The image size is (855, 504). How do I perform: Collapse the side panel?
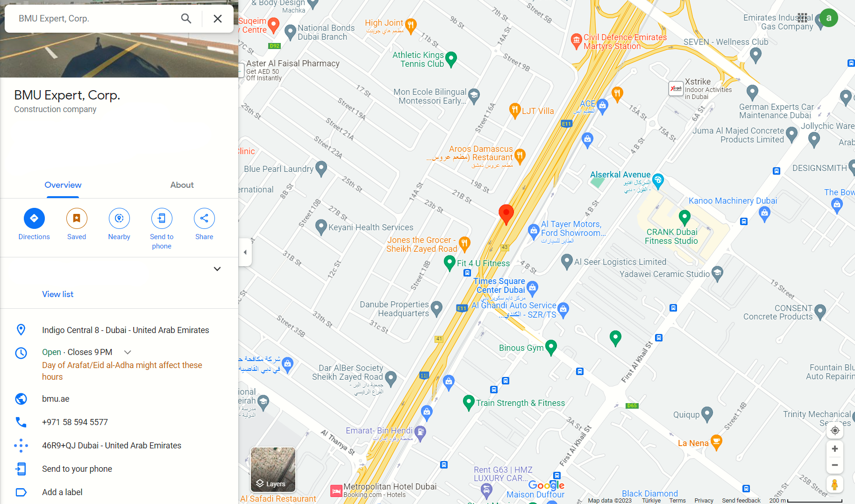[x=245, y=252]
